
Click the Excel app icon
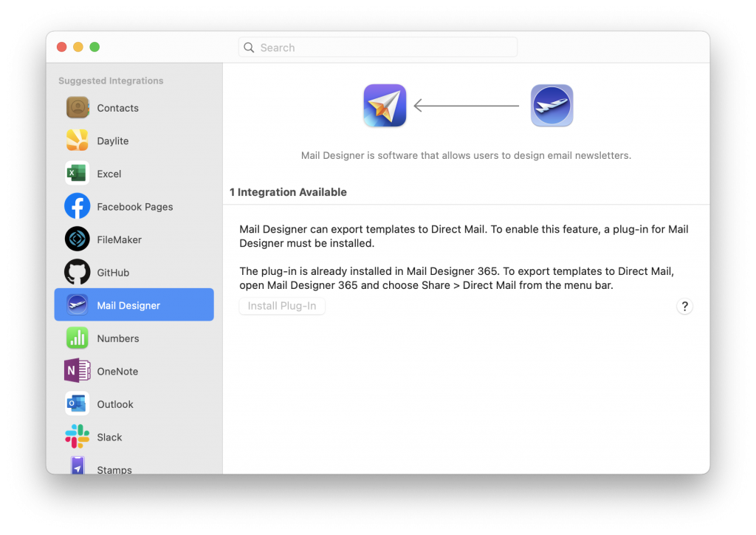click(77, 173)
